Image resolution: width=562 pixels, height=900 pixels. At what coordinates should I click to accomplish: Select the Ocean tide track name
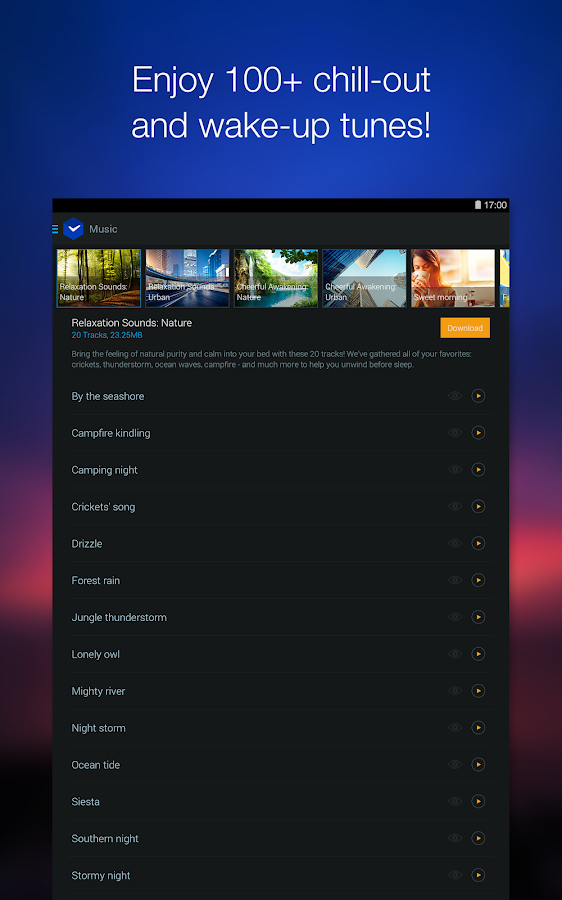coord(95,765)
